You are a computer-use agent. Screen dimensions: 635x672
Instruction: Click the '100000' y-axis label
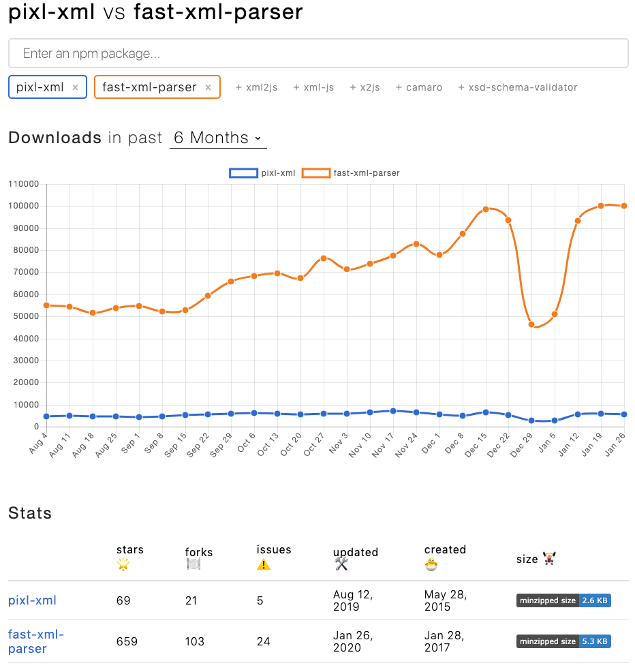click(x=24, y=206)
